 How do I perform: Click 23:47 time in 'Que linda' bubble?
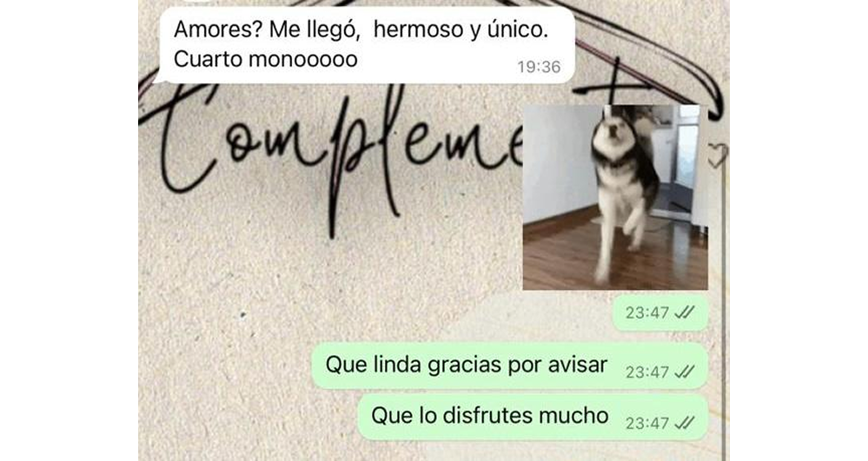point(647,372)
